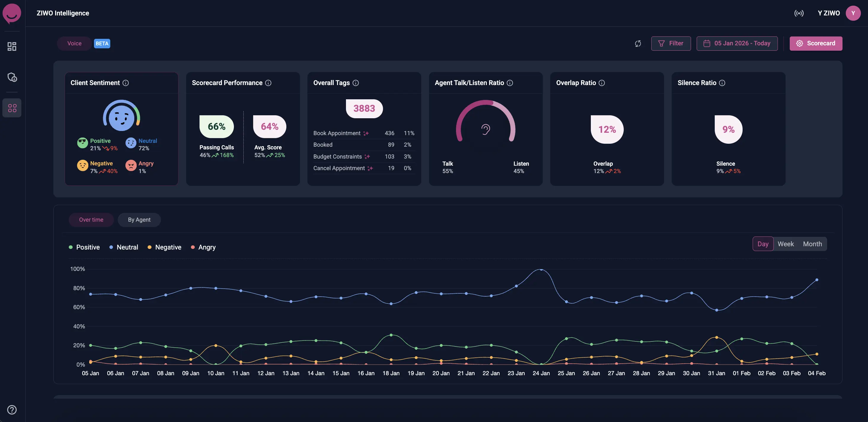Open the Y ZIWO user avatar menu
This screenshot has width=868, height=422.
click(x=853, y=13)
